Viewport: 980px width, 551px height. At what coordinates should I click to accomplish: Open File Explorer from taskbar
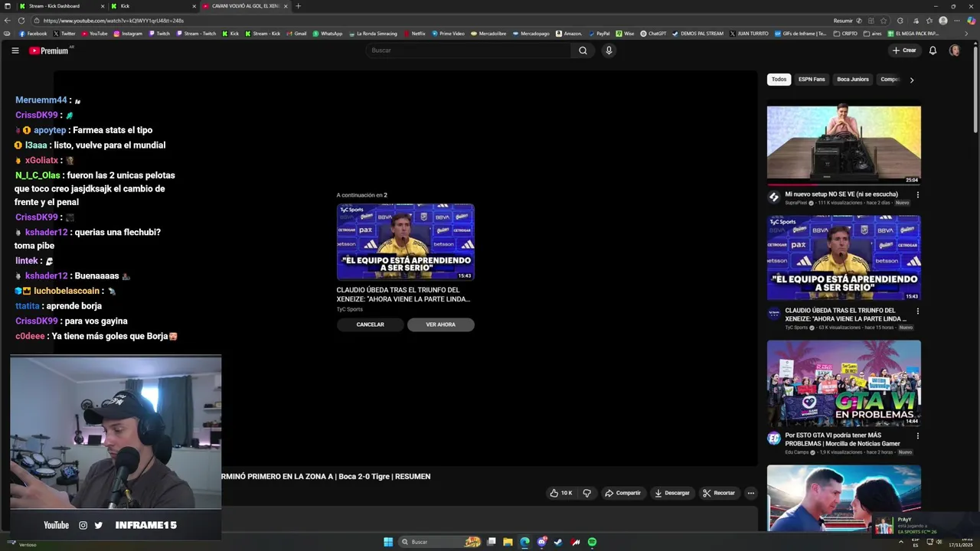click(508, 542)
